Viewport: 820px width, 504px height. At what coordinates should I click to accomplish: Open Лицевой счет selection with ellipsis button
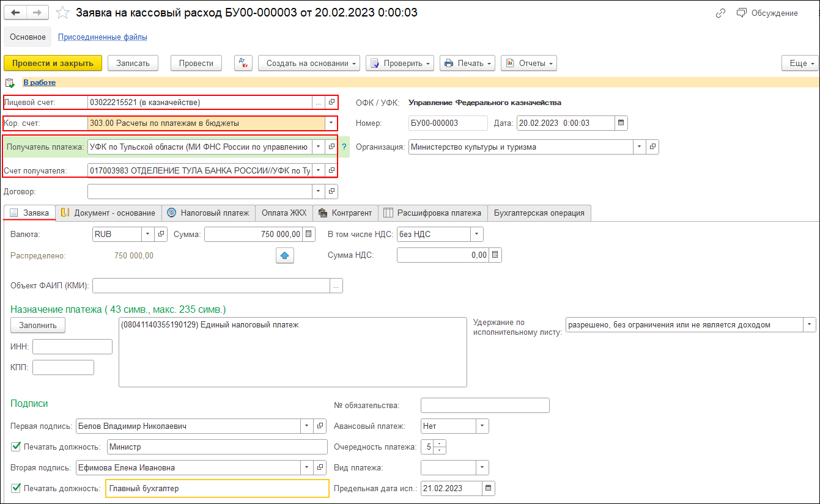(319, 103)
